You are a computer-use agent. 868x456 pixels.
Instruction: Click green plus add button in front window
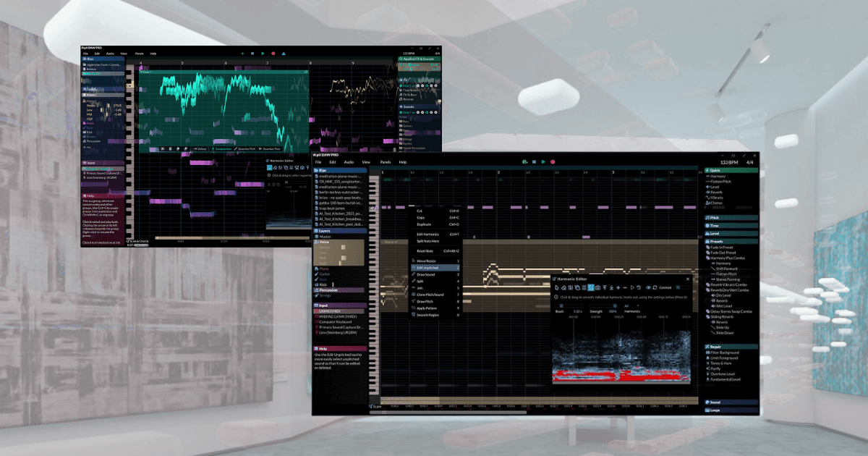(525, 162)
